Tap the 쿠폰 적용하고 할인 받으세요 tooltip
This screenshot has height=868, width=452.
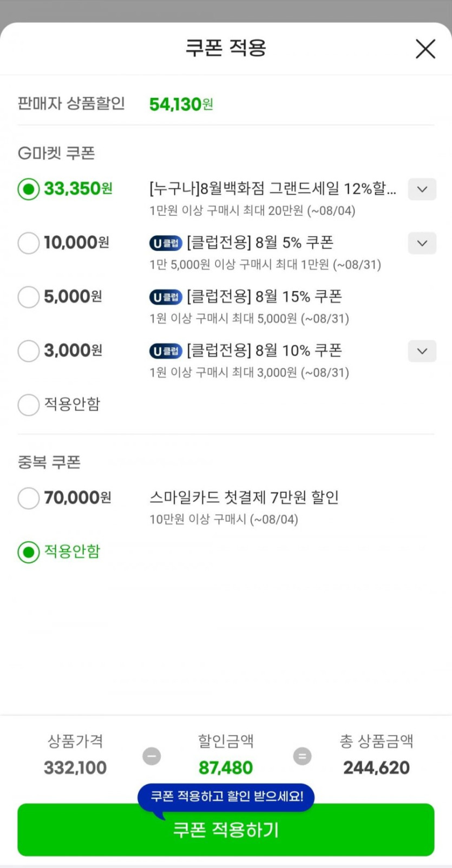click(x=226, y=797)
